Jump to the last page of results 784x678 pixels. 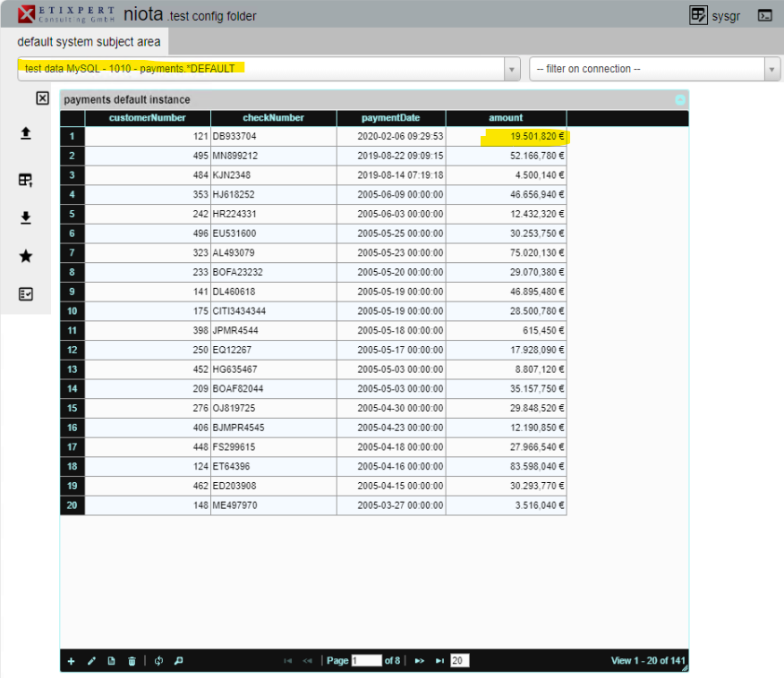439,661
